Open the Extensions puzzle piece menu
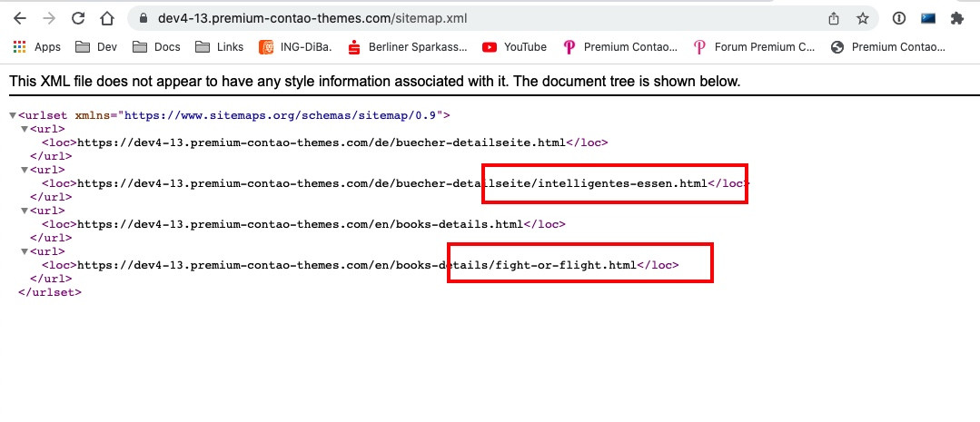This screenshot has height=422, width=980. tap(956, 18)
